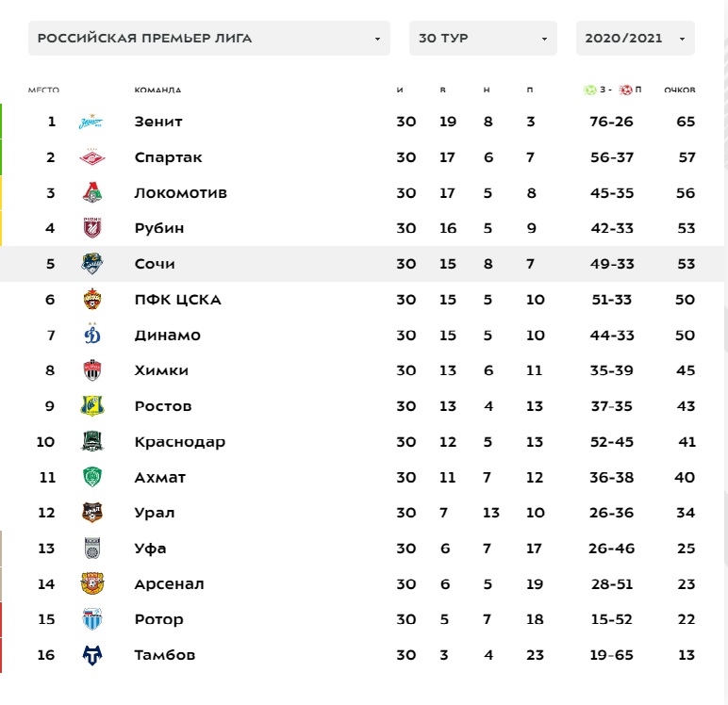728x705 pixels.
Task: Select the Урал table row name
Action: (155, 513)
